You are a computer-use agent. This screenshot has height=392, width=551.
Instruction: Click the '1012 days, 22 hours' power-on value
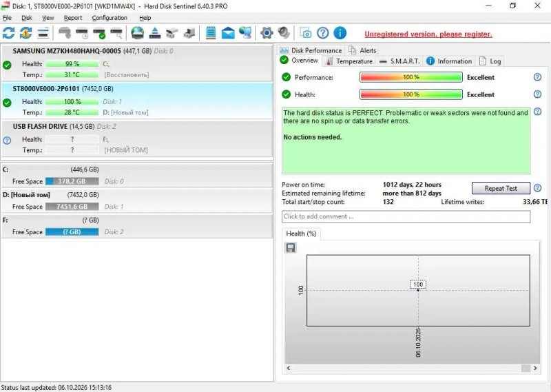[x=412, y=185]
